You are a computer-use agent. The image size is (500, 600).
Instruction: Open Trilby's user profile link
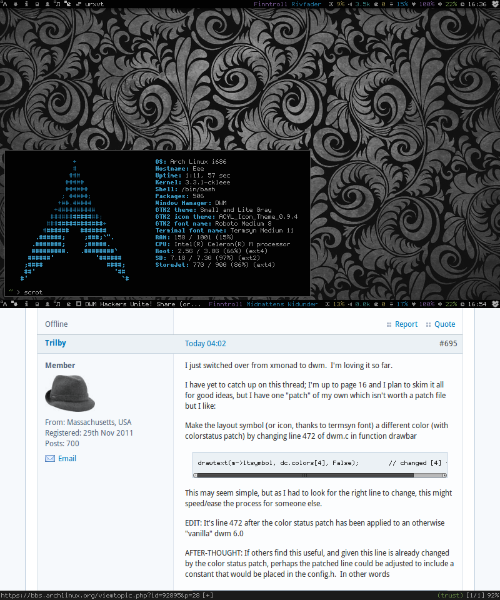coord(55,343)
